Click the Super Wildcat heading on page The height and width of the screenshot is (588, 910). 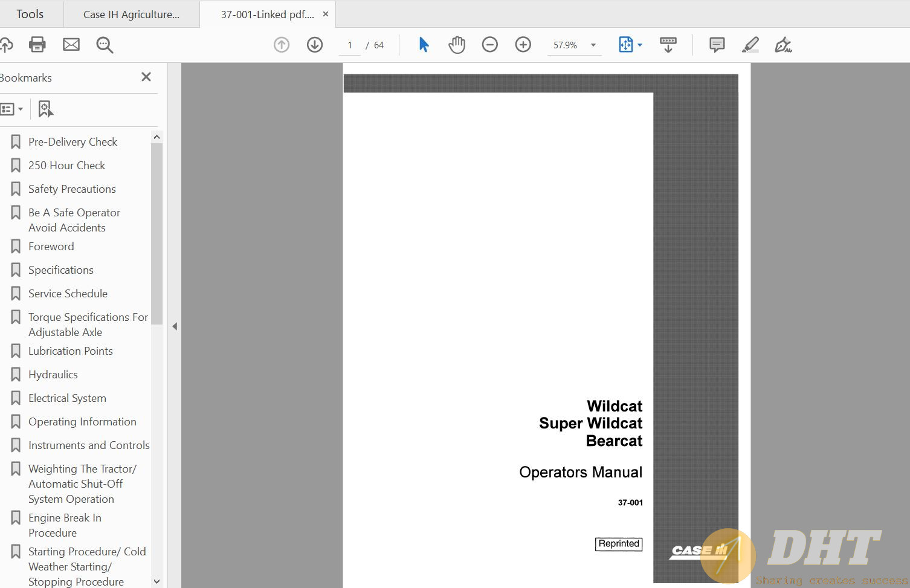click(590, 423)
